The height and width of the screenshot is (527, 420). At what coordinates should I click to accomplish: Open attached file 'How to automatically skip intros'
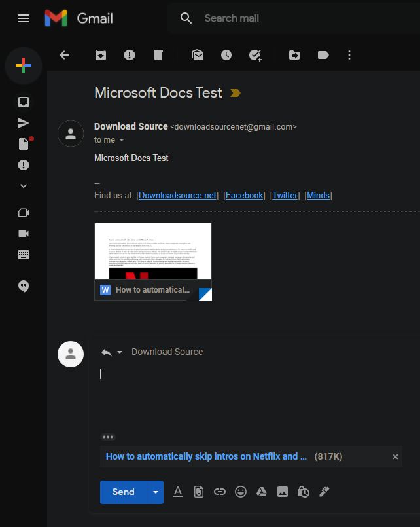pyautogui.click(x=206, y=456)
